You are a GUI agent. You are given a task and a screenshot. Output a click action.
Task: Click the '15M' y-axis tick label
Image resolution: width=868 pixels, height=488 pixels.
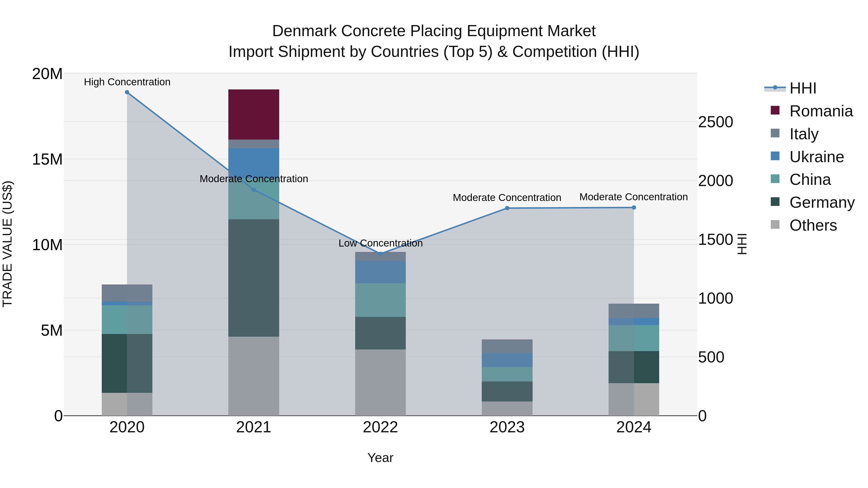point(47,159)
